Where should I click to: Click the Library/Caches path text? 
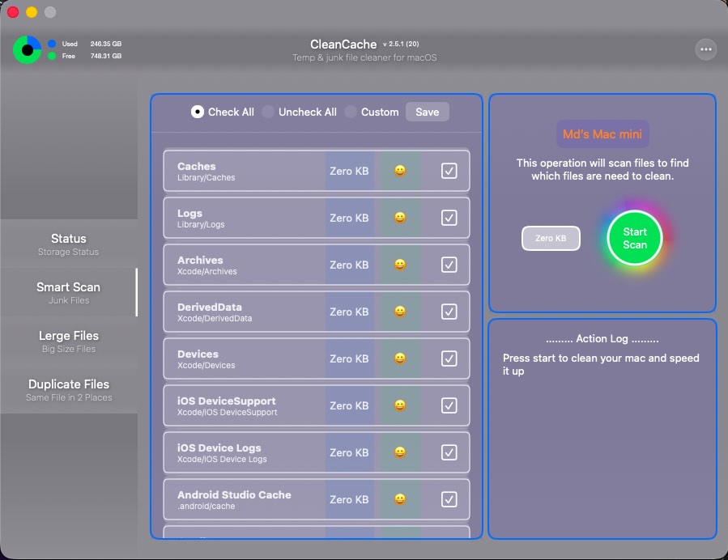pyautogui.click(x=206, y=178)
